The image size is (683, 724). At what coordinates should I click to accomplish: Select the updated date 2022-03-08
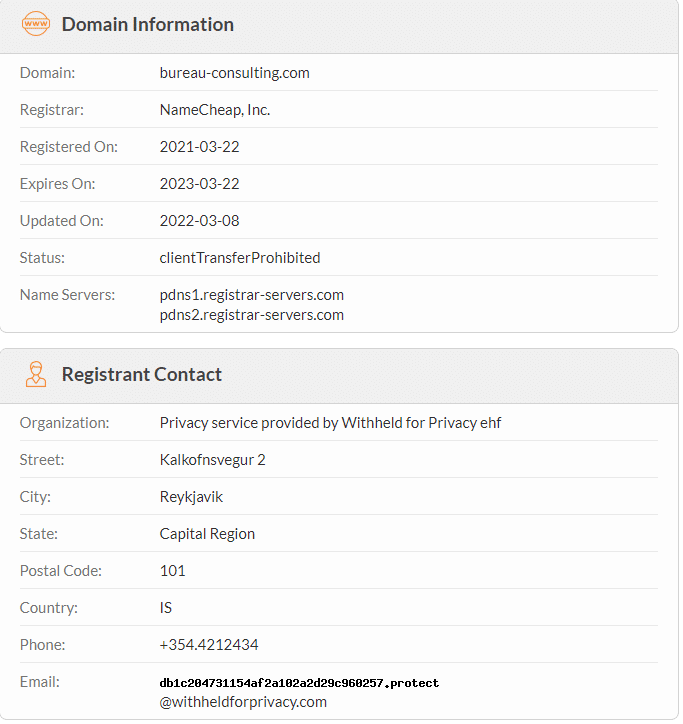[199, 221]
